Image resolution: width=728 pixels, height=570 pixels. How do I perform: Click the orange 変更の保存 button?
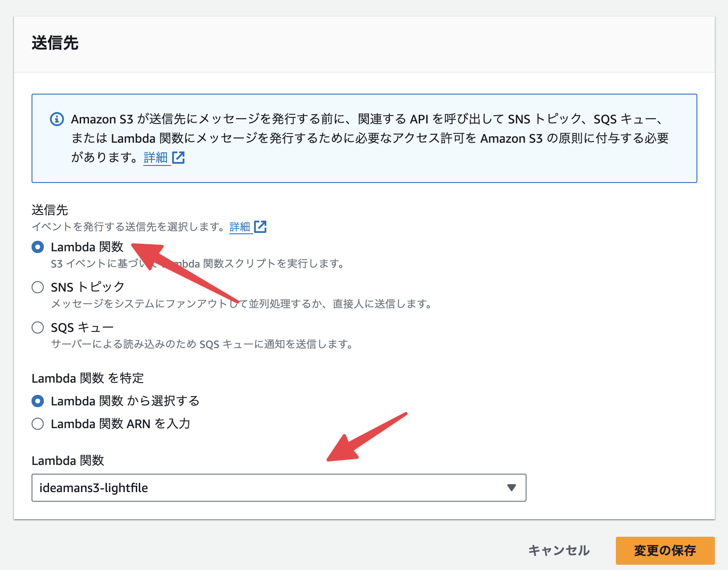click(x=664, y=550)
